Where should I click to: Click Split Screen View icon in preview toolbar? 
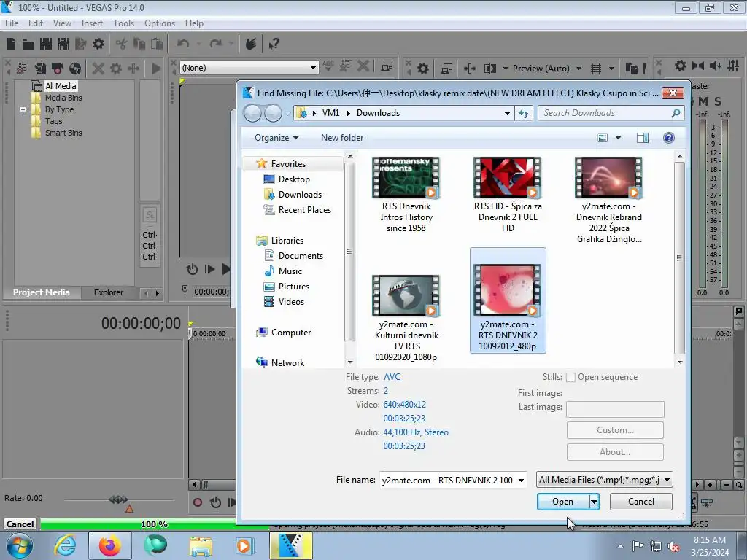[490, 69]
